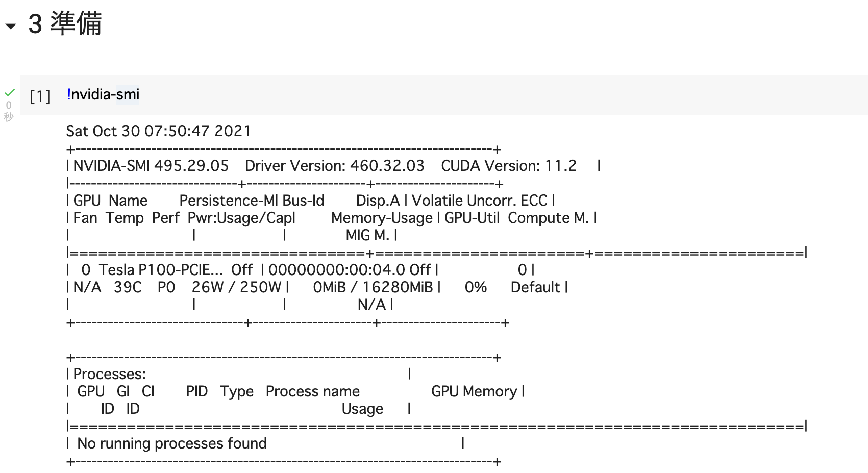The height and width of the screenshot is (473, 868).
Task: Click the "CUDA Version: 11.2" text
Action: point(508,166)
